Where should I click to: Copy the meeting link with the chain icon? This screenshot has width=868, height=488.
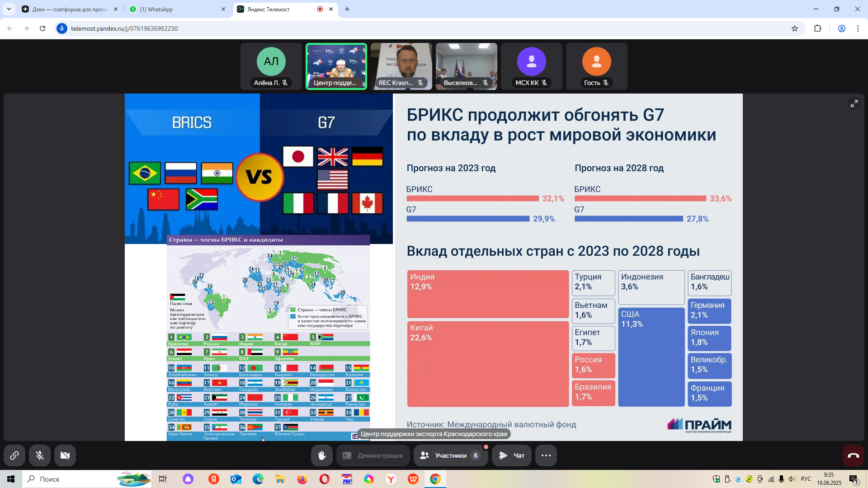point(14,455)
